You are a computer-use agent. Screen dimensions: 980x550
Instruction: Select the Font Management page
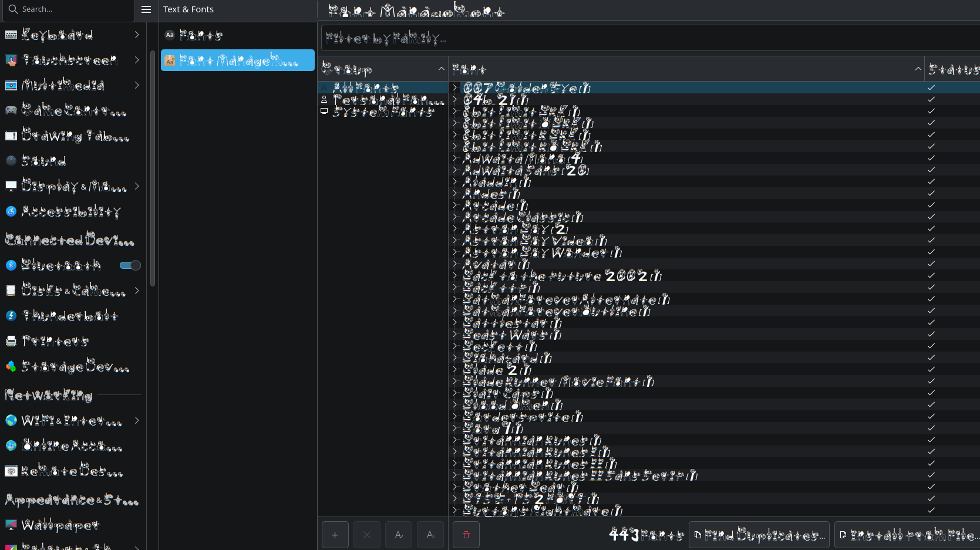pos(238,60)
